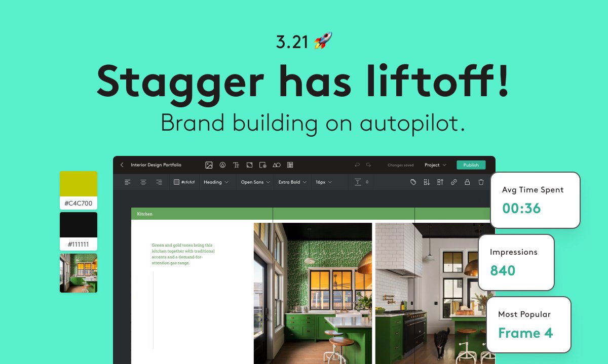
Task: Click the Interior Design Portfolio title
Action: coord(156,165)
